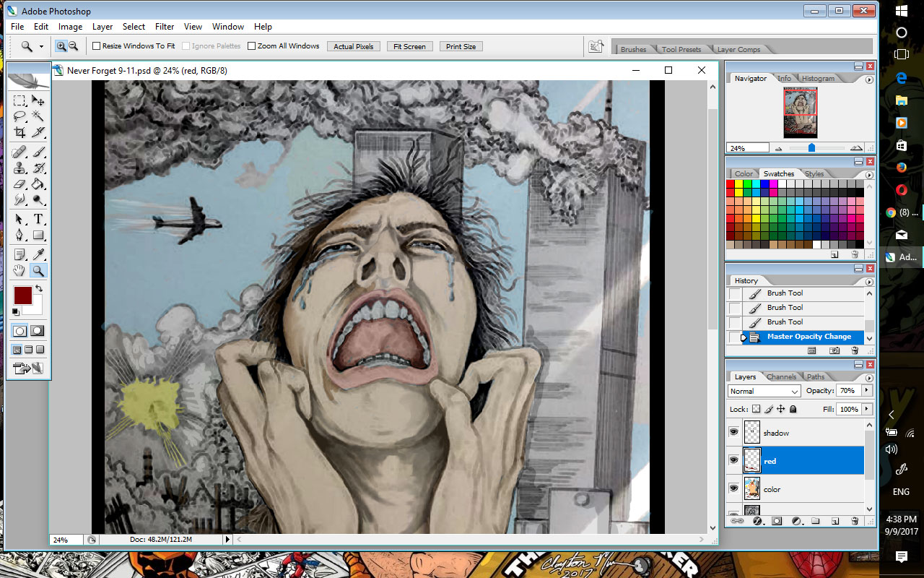Viewport: 924px width, 578px height.
Task: Set history brush source for first Brush Tool state
Action: 735,293
